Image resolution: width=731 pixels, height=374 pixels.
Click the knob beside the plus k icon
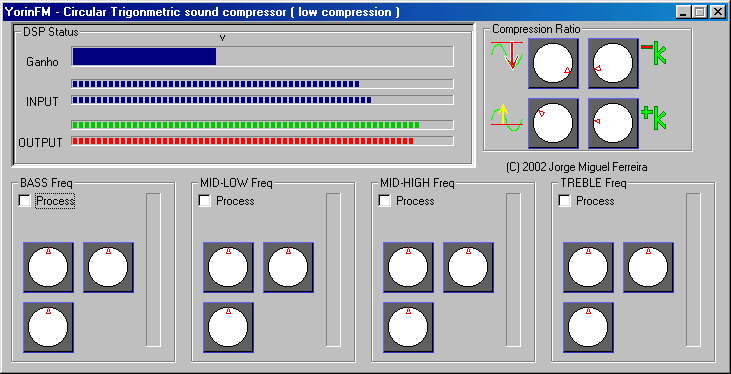coord(613,123)
